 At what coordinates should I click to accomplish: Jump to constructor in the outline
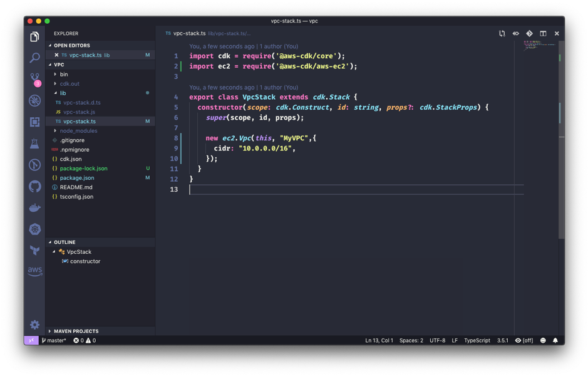click(x=100, y=261)
